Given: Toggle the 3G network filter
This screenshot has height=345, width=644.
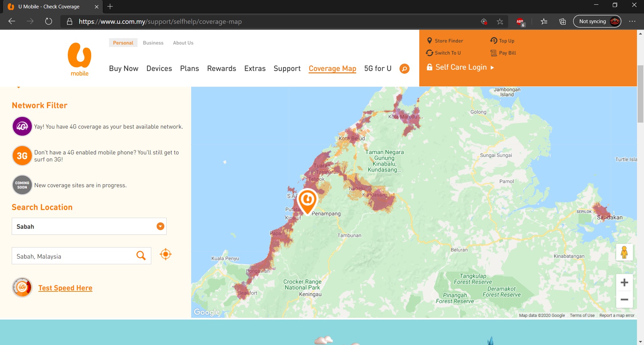Looking at the screenshot, I should pos(22,156).
